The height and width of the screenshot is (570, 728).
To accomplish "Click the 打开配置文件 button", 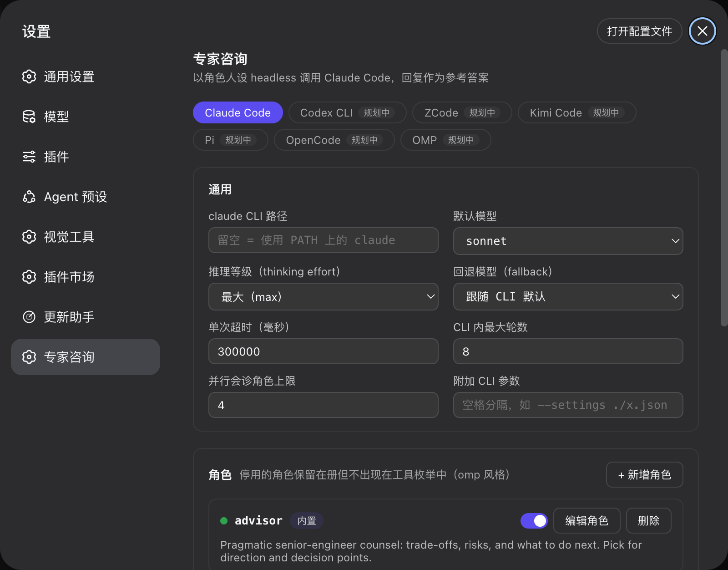I will point(640,31).
